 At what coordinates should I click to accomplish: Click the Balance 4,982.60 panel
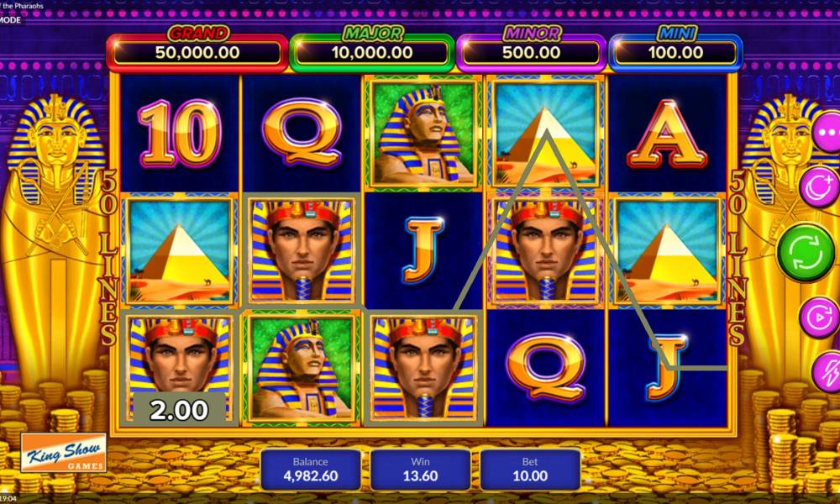[x=310, y=470]
